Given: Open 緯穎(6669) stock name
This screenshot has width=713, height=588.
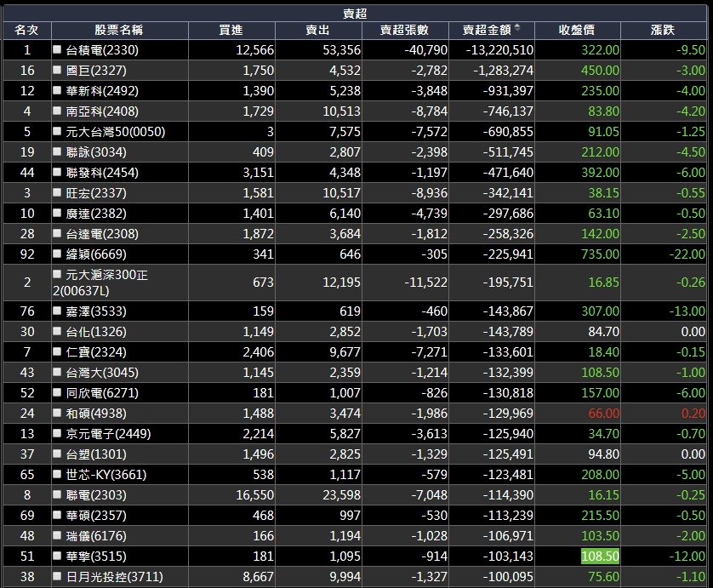Looking at the screenshot, I should point(96,254).
